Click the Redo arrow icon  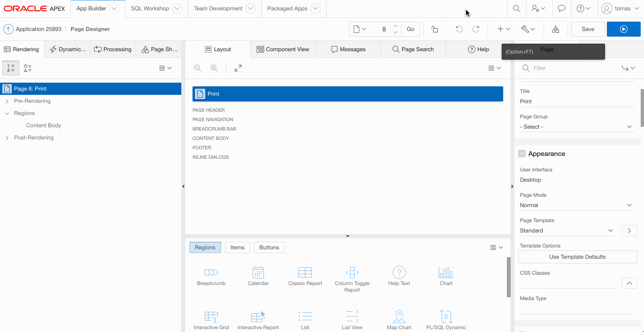[x=476, y=29]
